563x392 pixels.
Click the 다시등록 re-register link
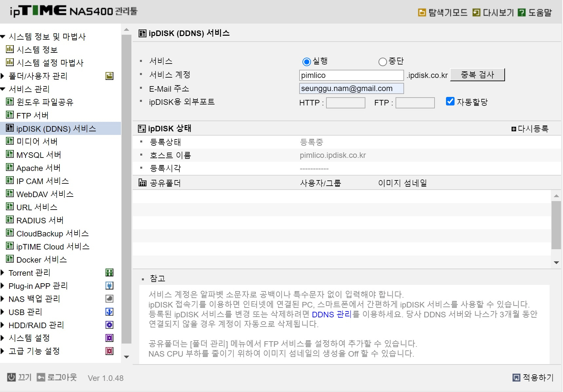coord(530,129)
